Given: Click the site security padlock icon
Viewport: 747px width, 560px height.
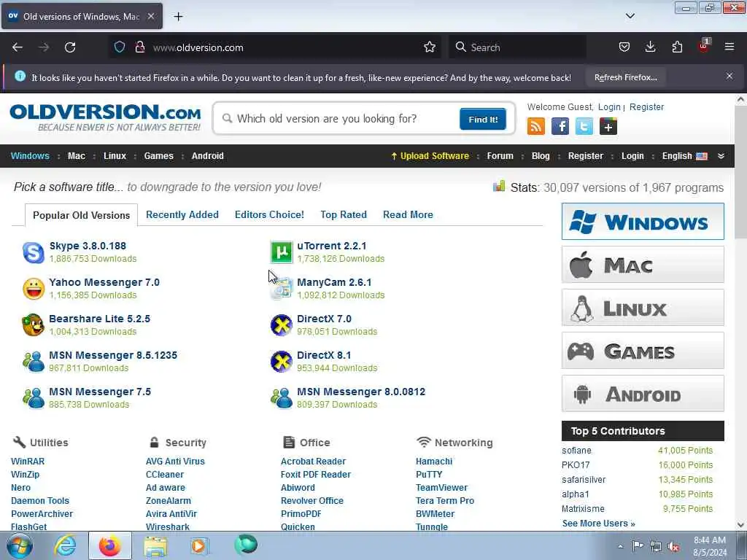Looking at the screenshot, I should (x=139, y=47).
